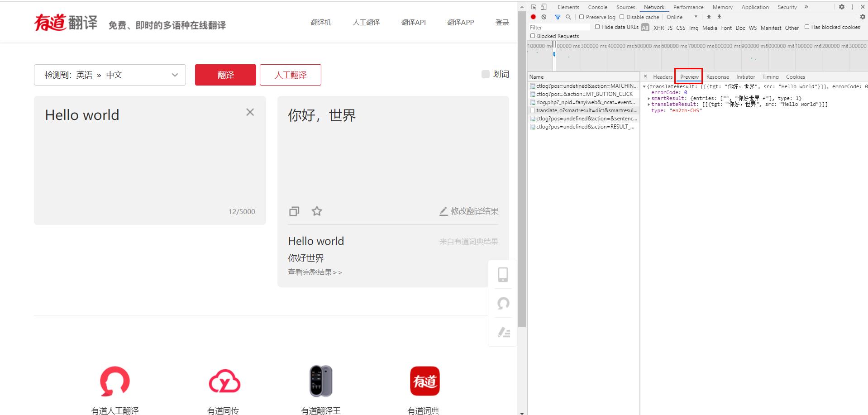The image size is (868, 415).
Task: Collapse the root JSON object in Preview
Action: 644,86
